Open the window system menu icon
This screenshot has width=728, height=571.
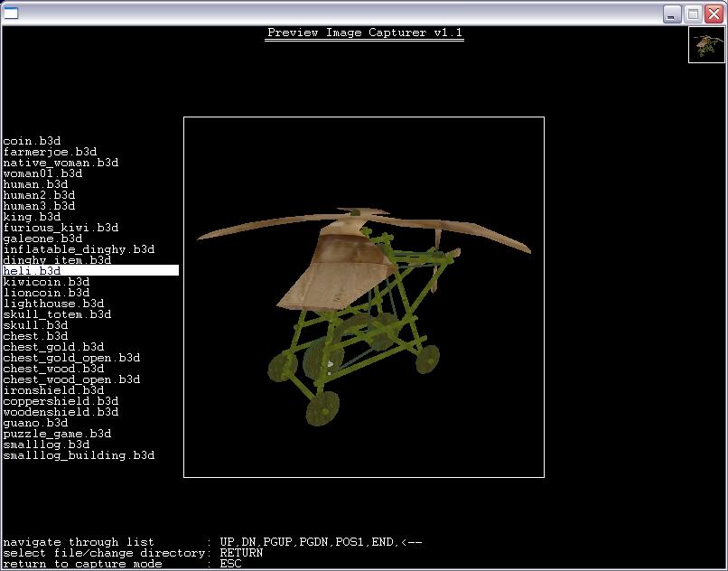pos(11,13)
